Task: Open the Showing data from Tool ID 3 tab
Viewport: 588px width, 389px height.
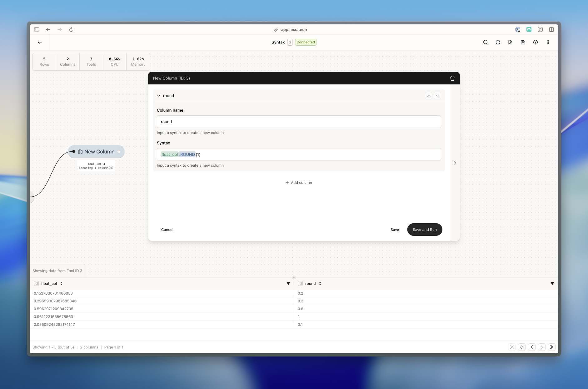Action: [x=57, y=271]
